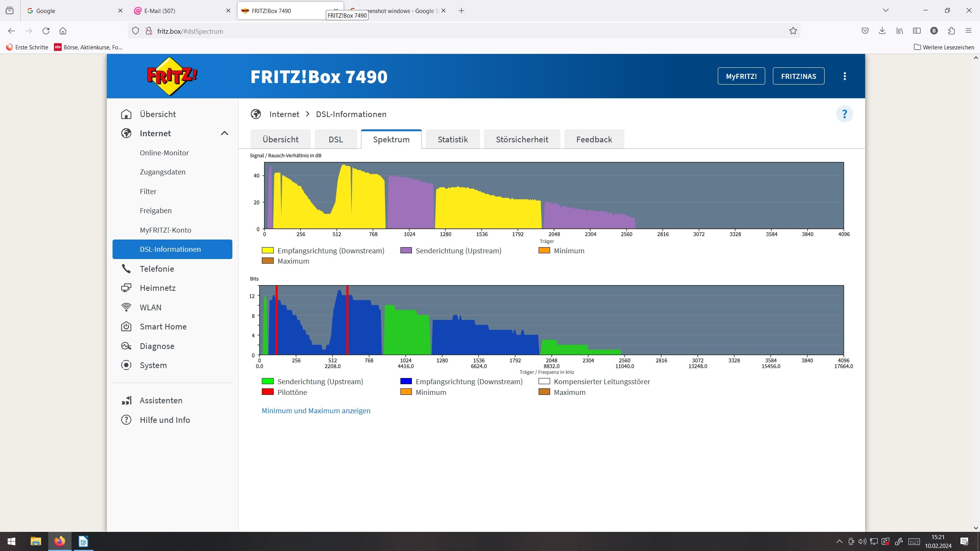Click the Smart Home icon in sidebar
The image size is (980, 551).
coord(126,326)
